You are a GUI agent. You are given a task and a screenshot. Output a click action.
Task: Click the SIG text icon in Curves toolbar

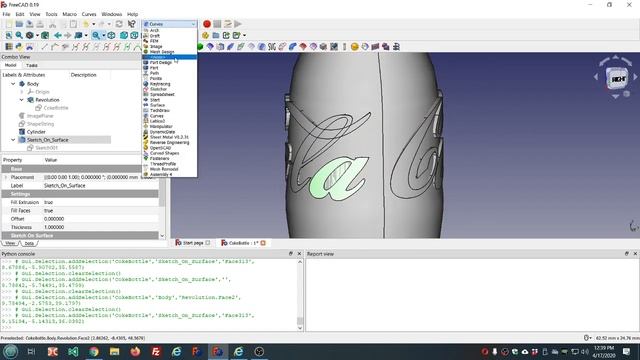272,47
